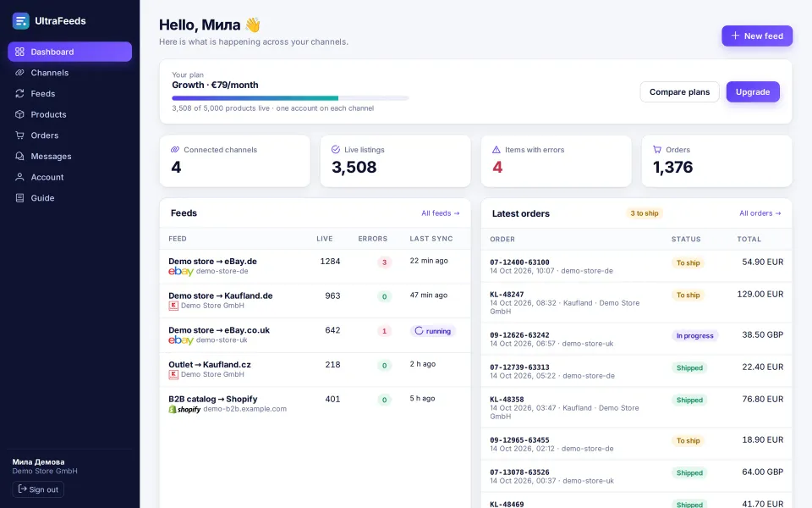This screenshot has width=812, height=508.
Task: Create a New feed
Action: tap(757, 36)
